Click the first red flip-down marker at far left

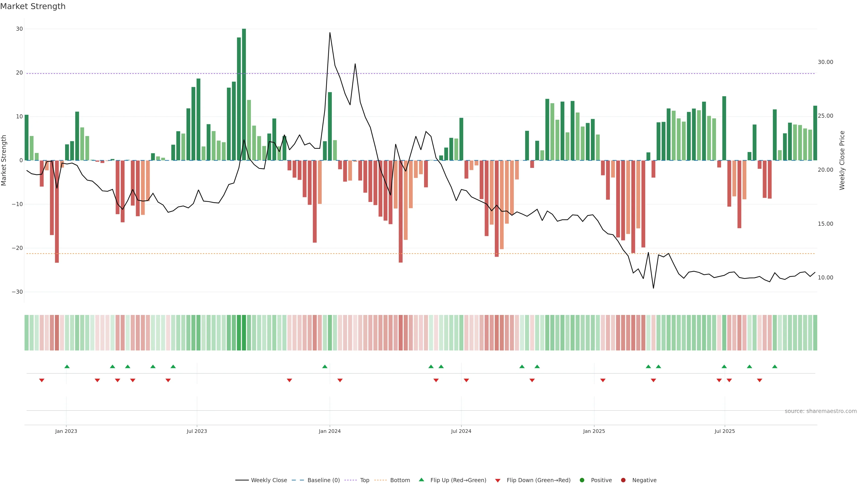42,380
